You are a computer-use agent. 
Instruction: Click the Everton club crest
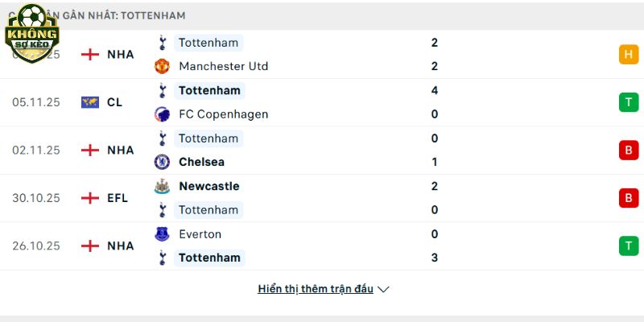coord(163,234)
